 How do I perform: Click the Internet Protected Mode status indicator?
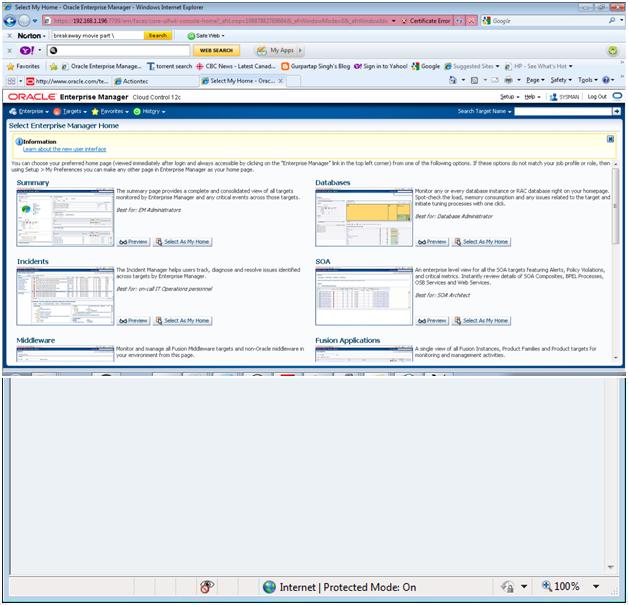click(x=339, y=587)
